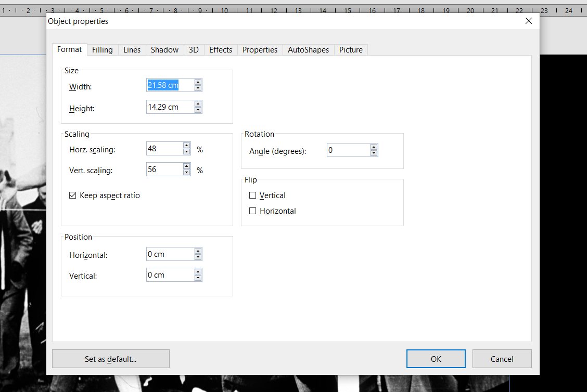Switch to the Picture tab
The image size is (587, 392).
pos(351,50)
